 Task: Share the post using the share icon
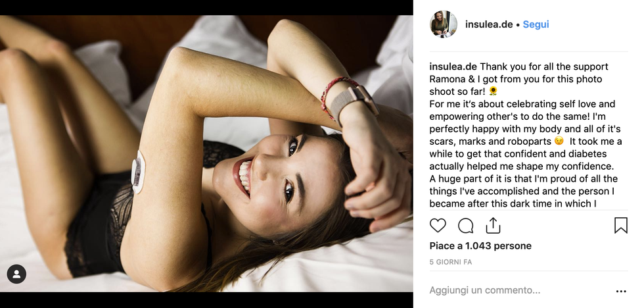pos(493,225)
